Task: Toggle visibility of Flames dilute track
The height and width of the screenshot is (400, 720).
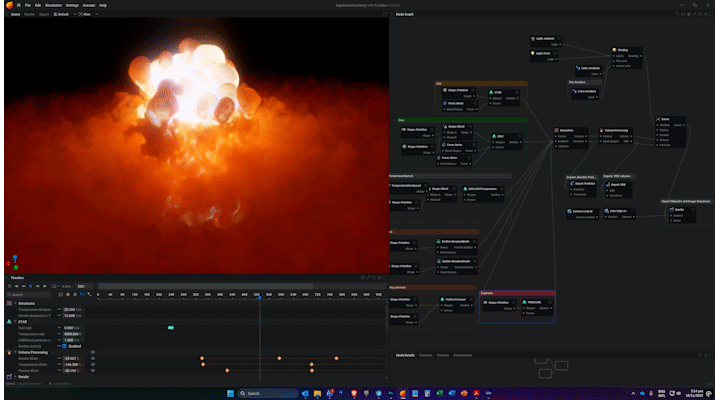Action: point(92,370)
